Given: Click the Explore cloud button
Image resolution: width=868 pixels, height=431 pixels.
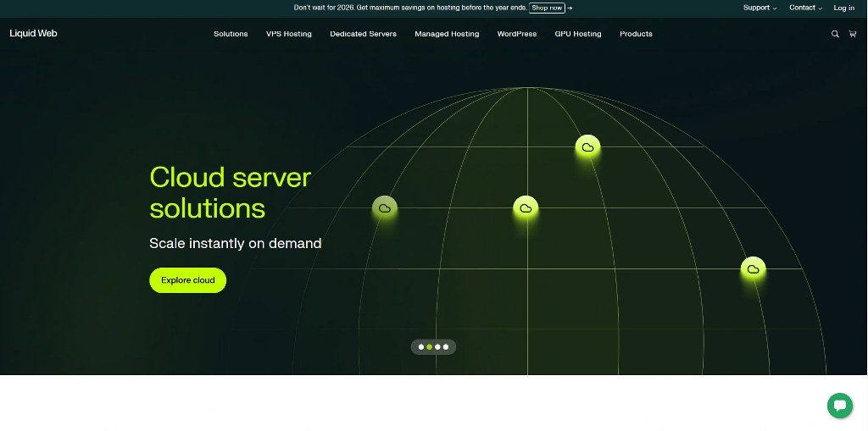Looking at the screenshot, I should (x=187, y=280).
